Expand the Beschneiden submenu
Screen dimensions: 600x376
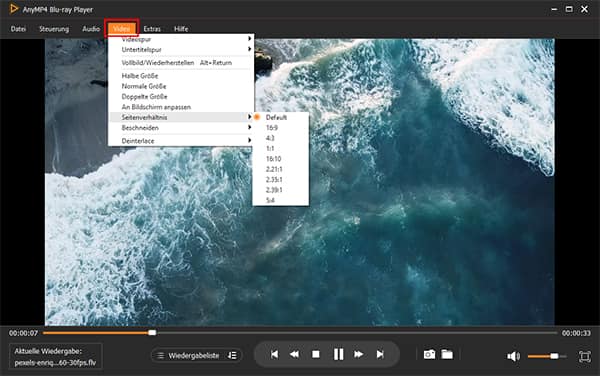pyautogui.click(x=181, y=128)
